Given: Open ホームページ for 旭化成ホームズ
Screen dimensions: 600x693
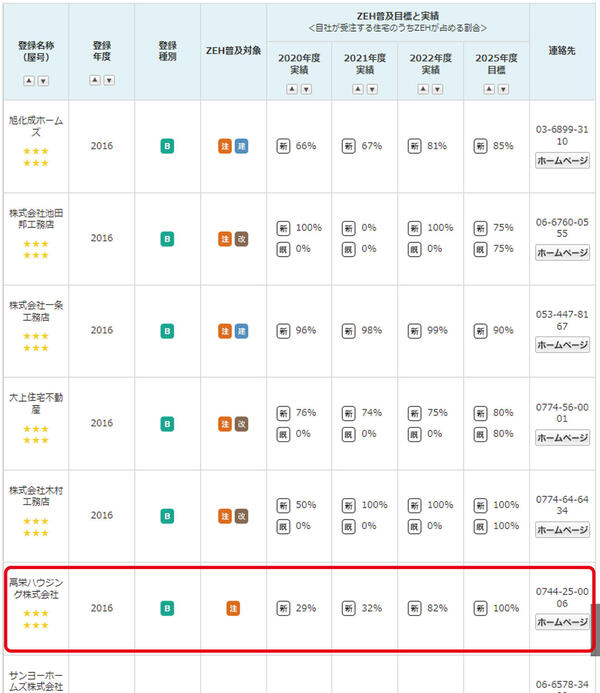Looking at the screenshot, I should pos(562,160).
